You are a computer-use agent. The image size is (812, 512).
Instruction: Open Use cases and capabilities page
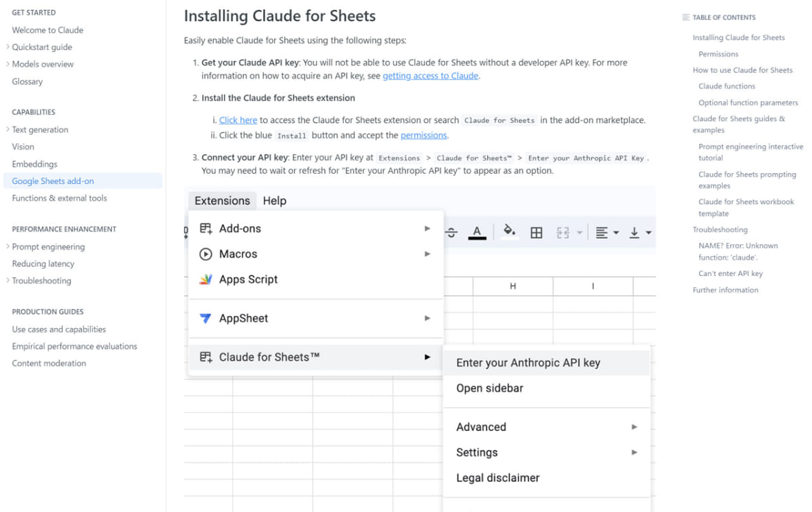pos(59,329)
